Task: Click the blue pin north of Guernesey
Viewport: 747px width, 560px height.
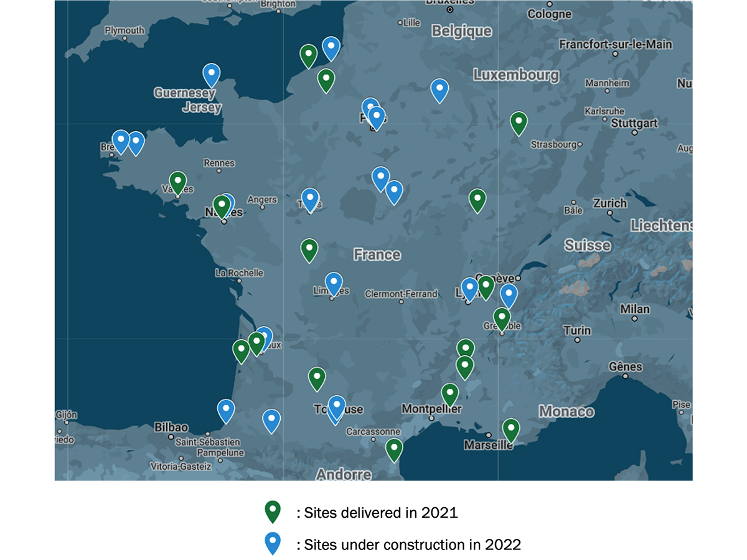Action: [x=212, y=75]
